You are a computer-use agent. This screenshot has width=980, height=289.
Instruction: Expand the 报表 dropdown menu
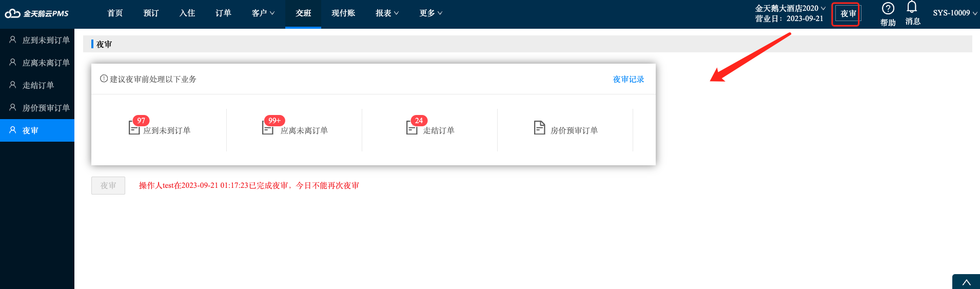coord(387,13)
